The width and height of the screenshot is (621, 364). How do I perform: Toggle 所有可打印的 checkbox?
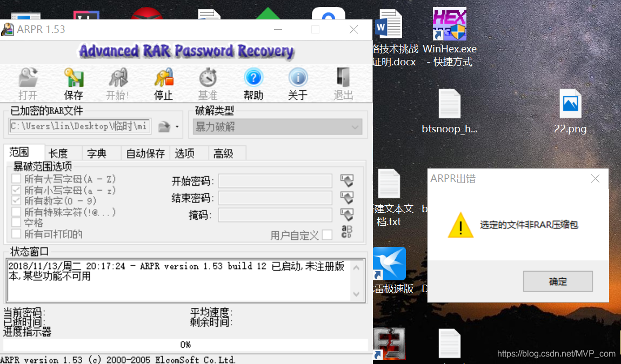click(x=16, y=233)
